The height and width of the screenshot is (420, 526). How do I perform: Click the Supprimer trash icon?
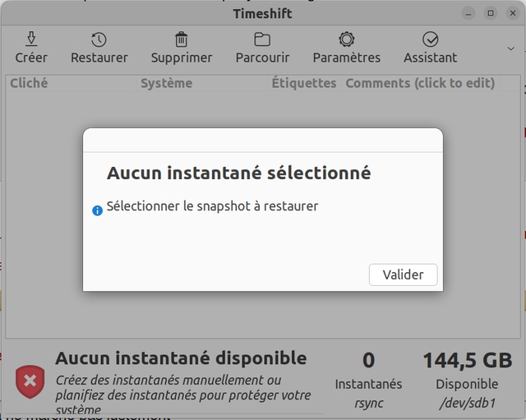pyautogui.click(x=182, y=39)
